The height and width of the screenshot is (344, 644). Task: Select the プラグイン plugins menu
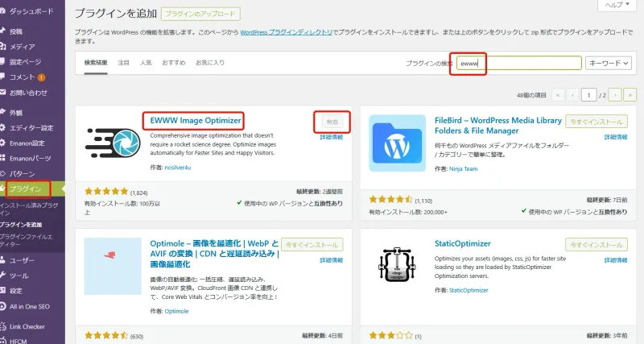click(26, 189)
